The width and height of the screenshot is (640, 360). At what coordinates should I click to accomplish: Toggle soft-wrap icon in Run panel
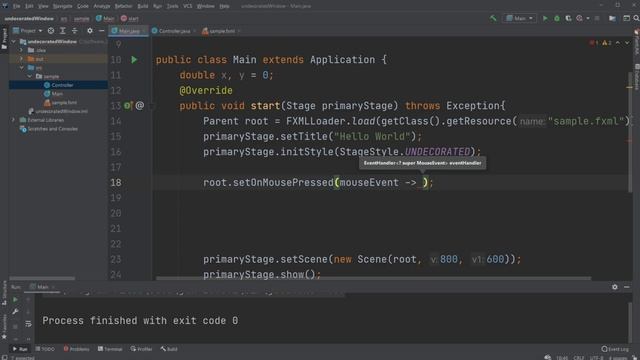pos(28,324)
